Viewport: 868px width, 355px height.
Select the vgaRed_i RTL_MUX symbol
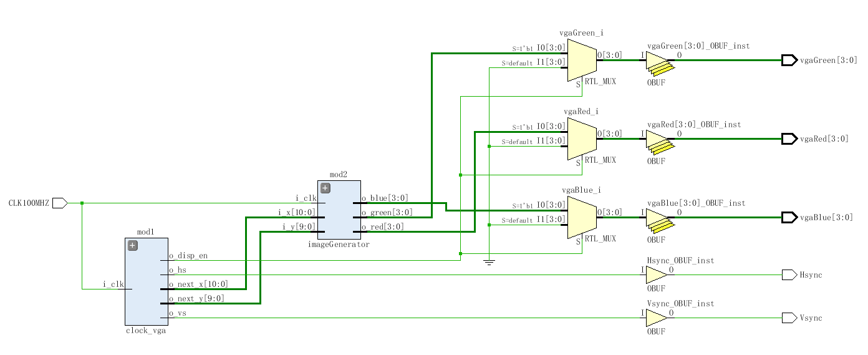(x=582, y=139)
